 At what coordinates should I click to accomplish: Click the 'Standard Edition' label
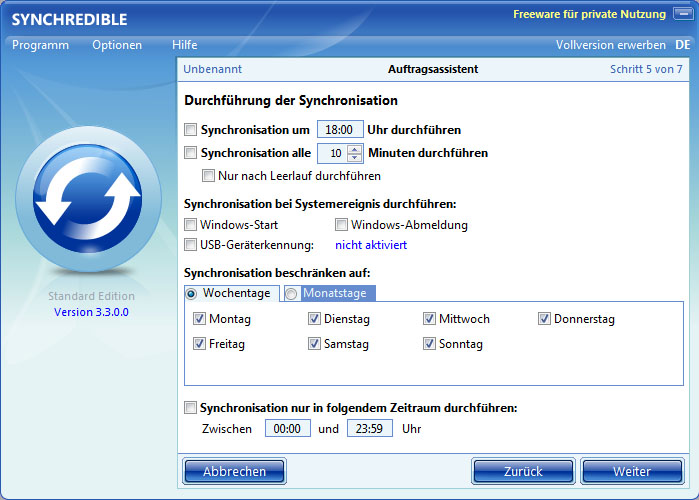[x=91, y=296]
